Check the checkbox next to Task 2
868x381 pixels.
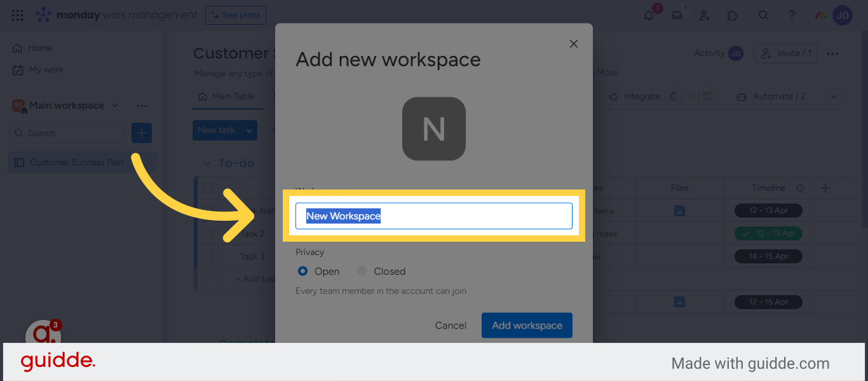(208, 233)
